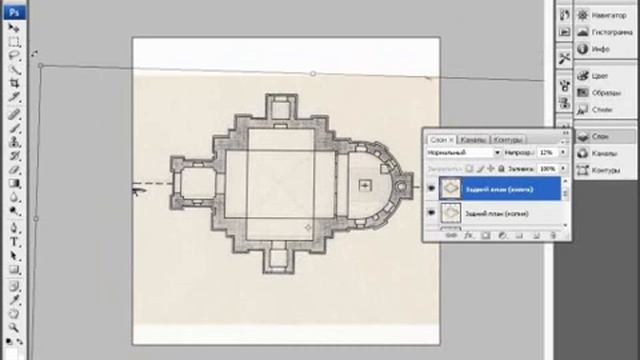Select the Healing Brush tool
This screenshot has width=640, height=360.
[14, 114]
